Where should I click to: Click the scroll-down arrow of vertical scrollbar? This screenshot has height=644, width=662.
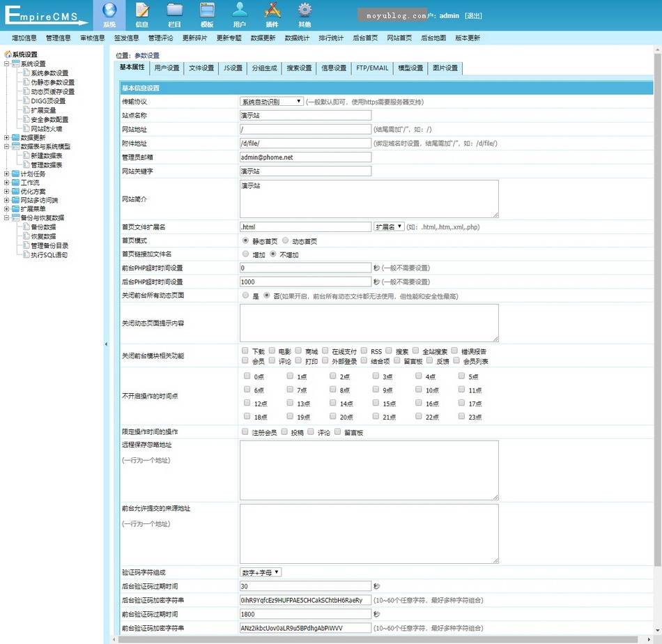657,631
